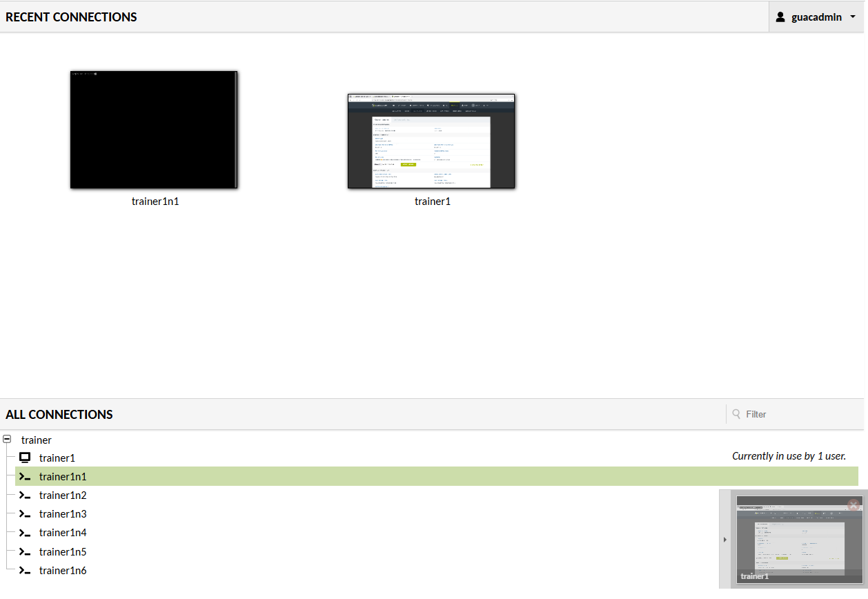Select trainer1n6 connection name in the list
Viewport: 868px width, 599px height.
(63, 571)
